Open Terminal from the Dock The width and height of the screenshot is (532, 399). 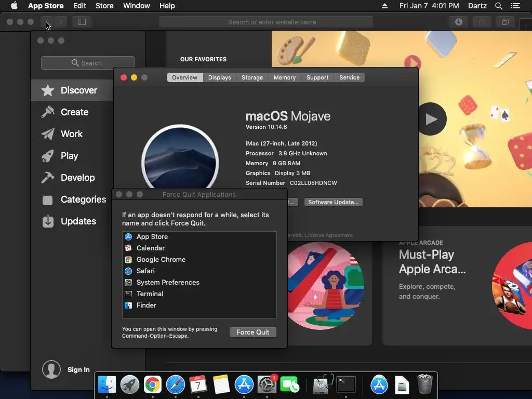[345, 385]
